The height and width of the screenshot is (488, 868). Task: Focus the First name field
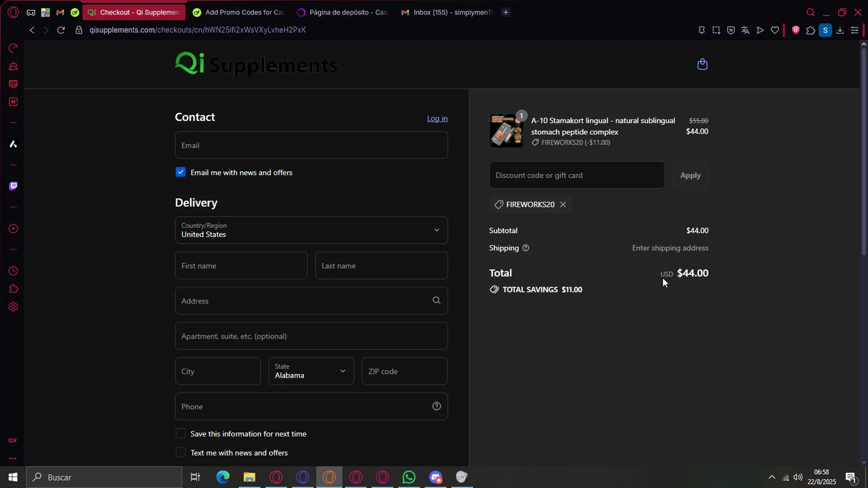tap(241, 265)
